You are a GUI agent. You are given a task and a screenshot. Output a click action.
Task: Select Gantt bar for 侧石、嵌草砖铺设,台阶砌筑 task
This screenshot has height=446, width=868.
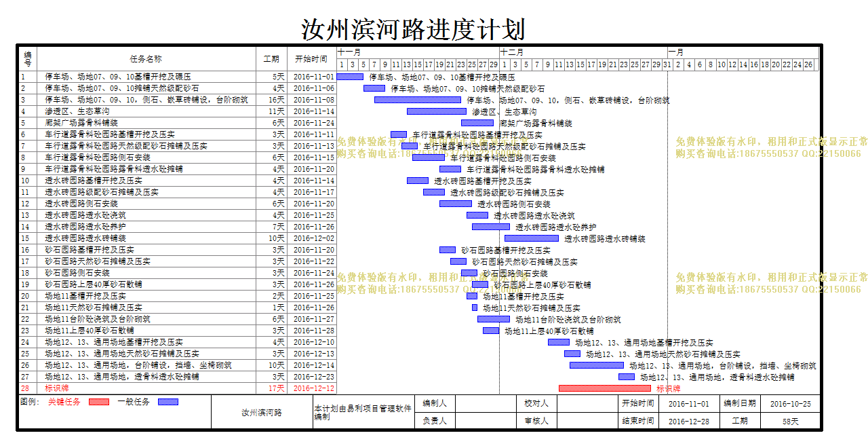(x=418, y=100)
